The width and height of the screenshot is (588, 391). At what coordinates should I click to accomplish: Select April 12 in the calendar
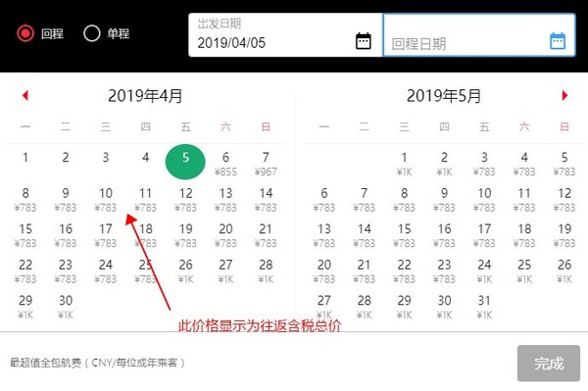[x=185, y=200]
